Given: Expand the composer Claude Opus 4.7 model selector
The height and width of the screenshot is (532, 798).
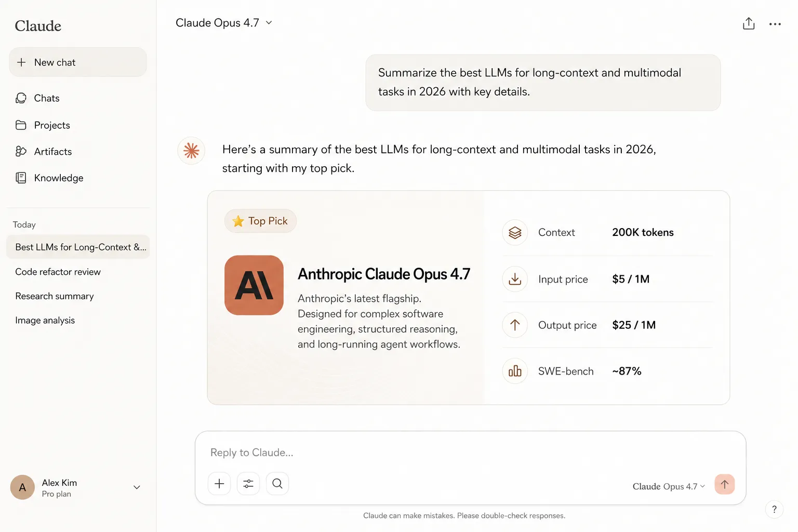Looking at the screenshot, I should point(669,486).
